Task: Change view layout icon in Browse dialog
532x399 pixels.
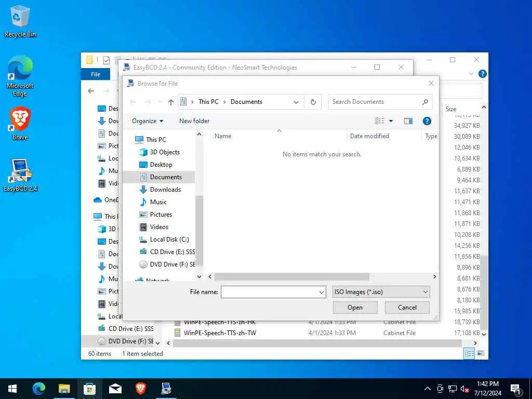Action: tap(380, 121)
